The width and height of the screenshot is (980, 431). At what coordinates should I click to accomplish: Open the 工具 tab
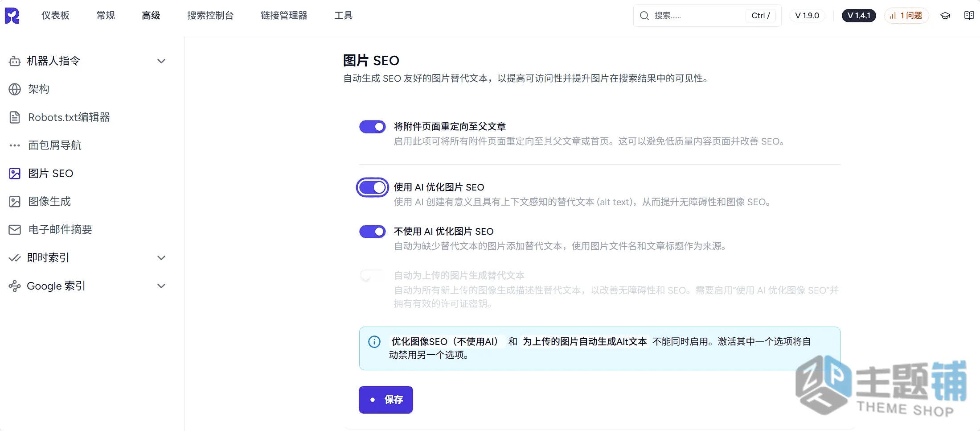pyautogui.click(x=344, y=16)
